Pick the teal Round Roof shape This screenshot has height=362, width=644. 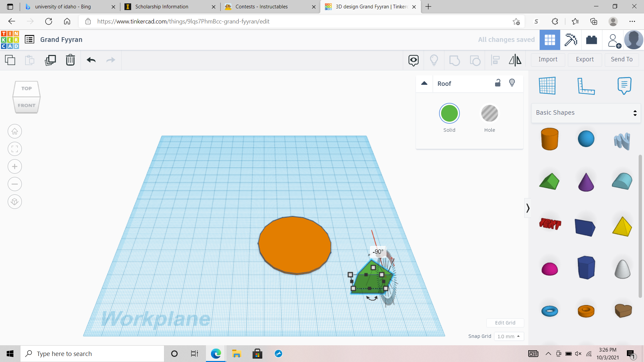point(622,181)
